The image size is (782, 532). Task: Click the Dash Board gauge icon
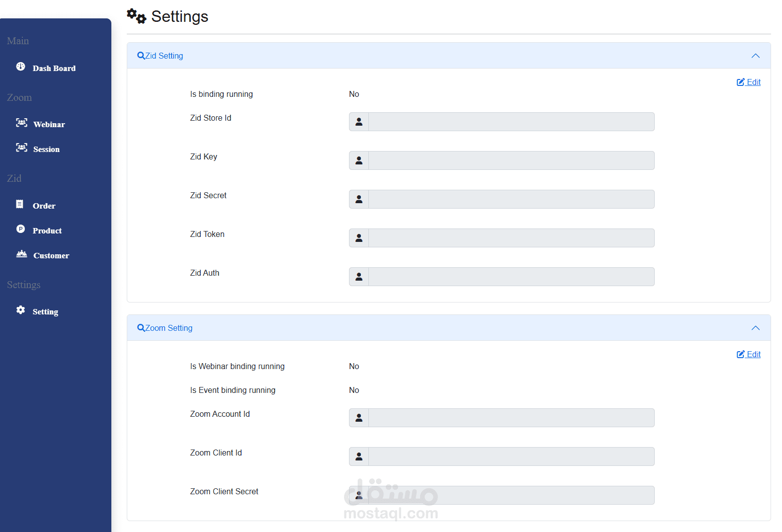pyautogui.click(x=20, y=67)
